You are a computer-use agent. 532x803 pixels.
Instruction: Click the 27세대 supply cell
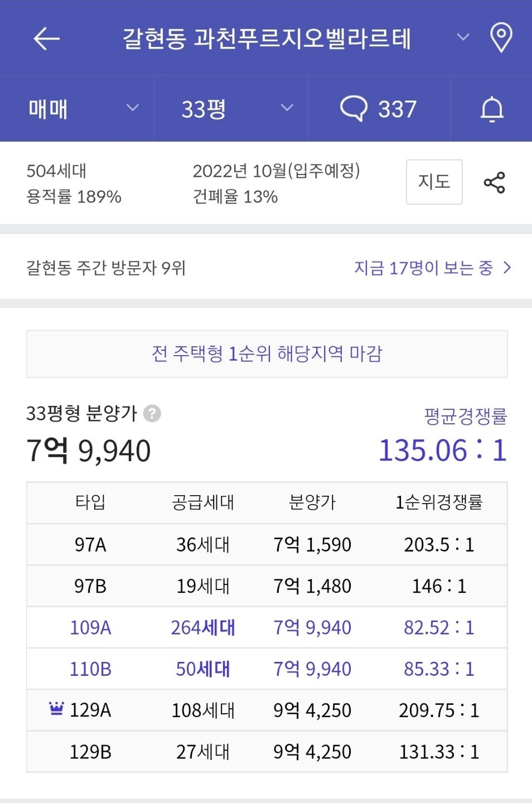click(203, 752)
